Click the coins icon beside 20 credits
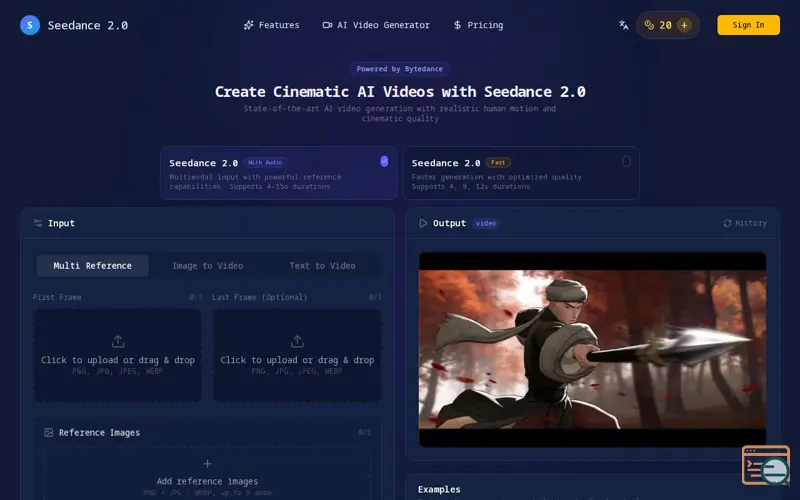This screenshot has height=500, width=800. (649, 25)
